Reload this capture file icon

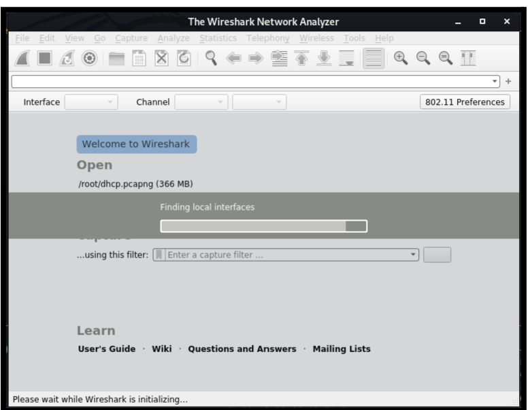pos(184,58)
